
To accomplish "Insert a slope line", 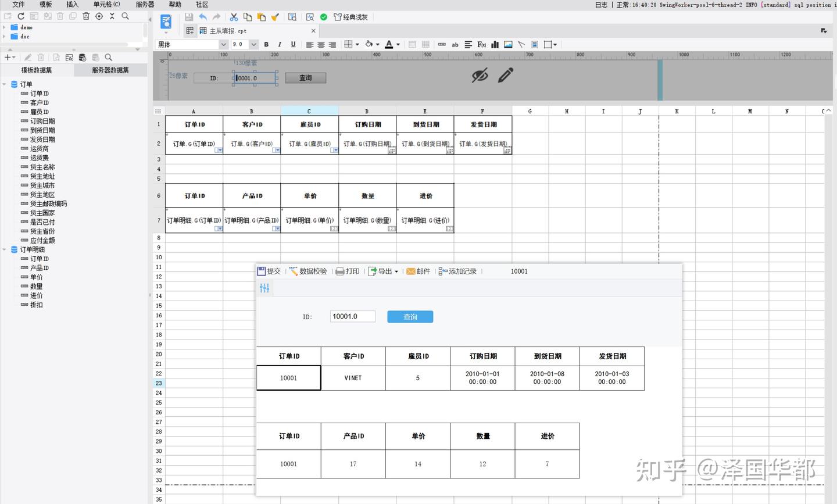I will (x=521, y=45).
